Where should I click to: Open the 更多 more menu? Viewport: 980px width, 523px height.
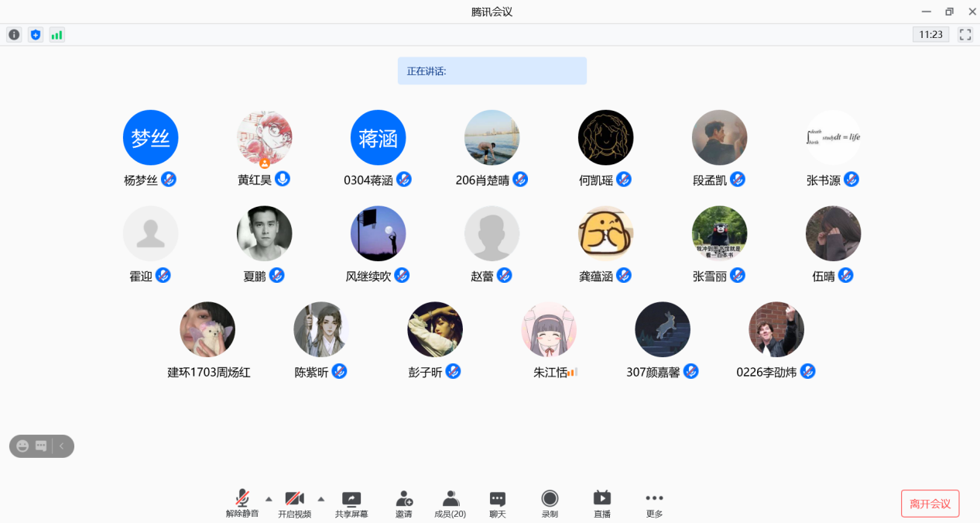click(x=654, y=504)
